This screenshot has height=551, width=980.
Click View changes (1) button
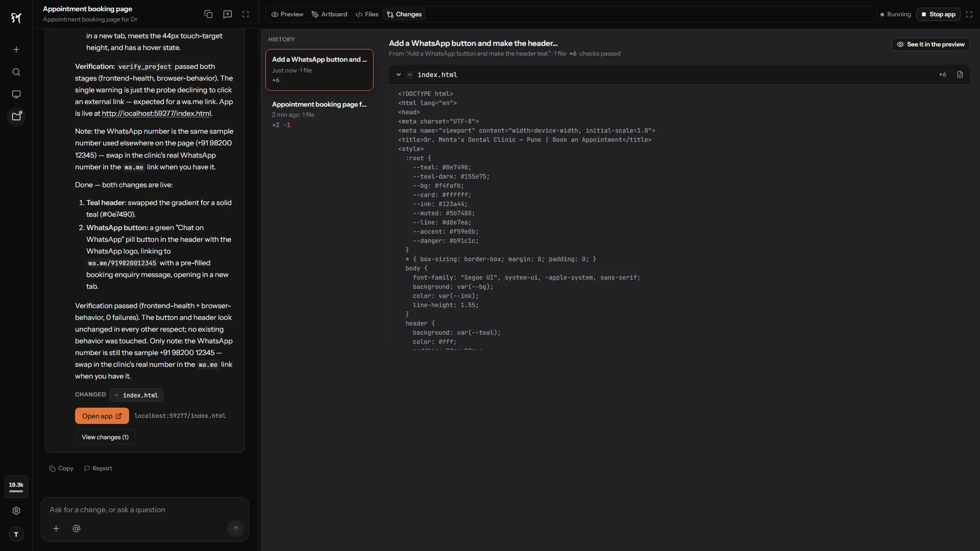105,437
